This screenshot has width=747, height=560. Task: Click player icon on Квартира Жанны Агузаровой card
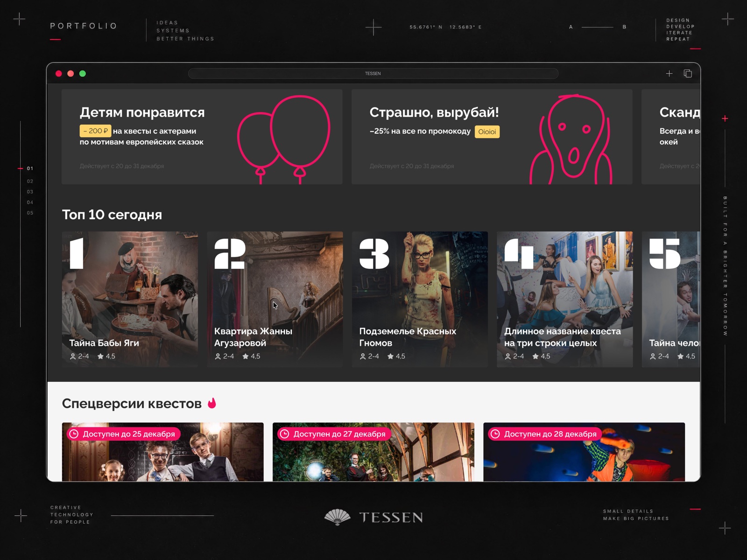tap(218, 357)
